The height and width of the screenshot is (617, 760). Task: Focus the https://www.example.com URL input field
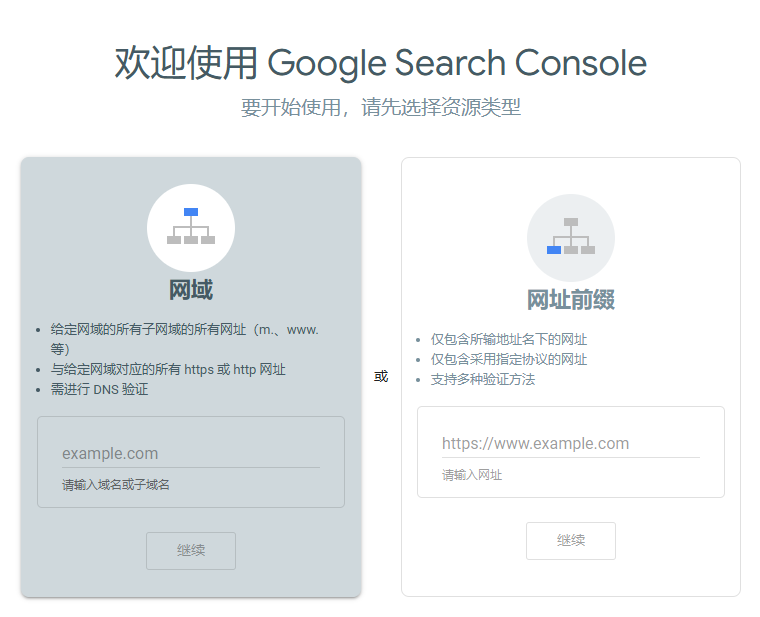pos(570,443)
